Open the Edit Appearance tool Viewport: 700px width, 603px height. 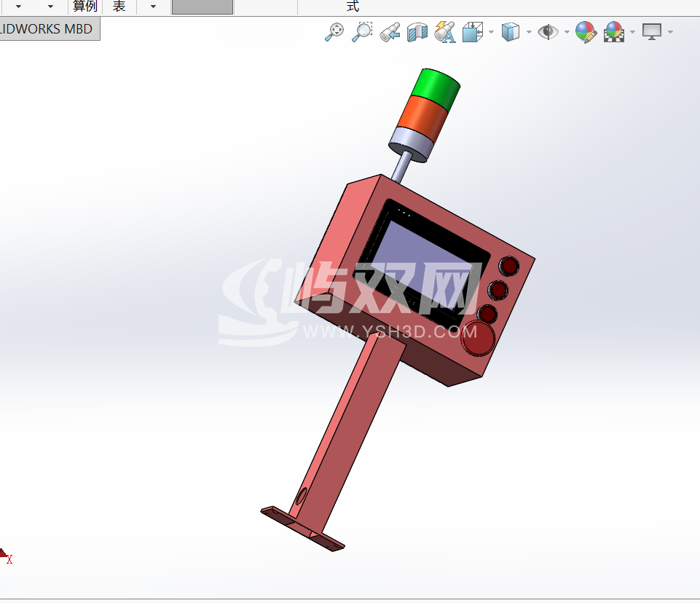(586, 32)
